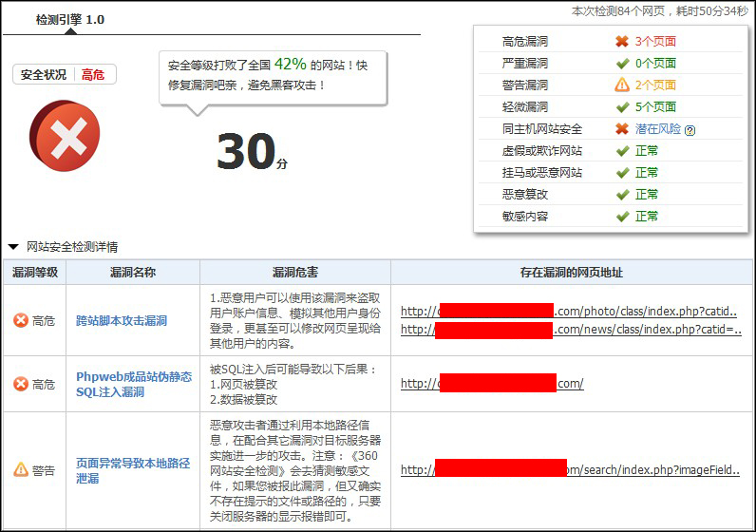Click the red 高危 icon in the 跨站脚本攻击漏洞 row

[x=21, y=321]
